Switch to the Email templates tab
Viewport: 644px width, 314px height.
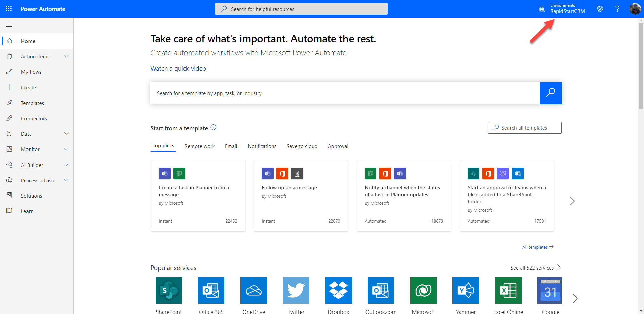point(231,146)
